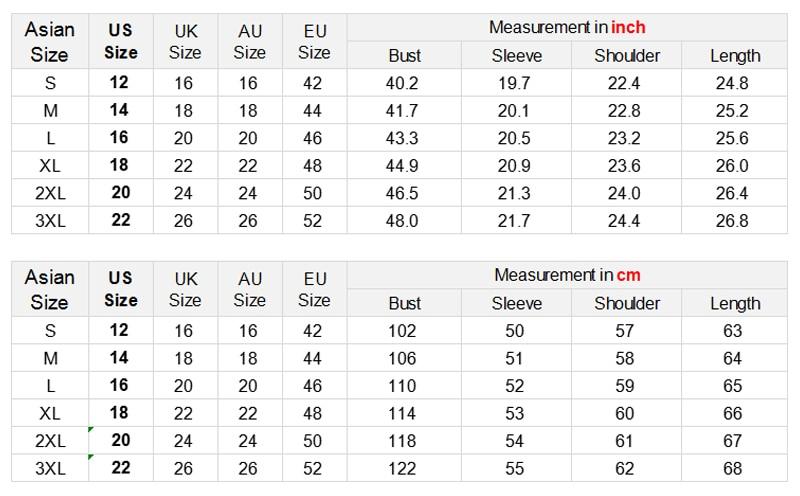This screenshot has width=800, height=496.
Task: Select the red "inch" measurement header
Action: pos(628,27)
